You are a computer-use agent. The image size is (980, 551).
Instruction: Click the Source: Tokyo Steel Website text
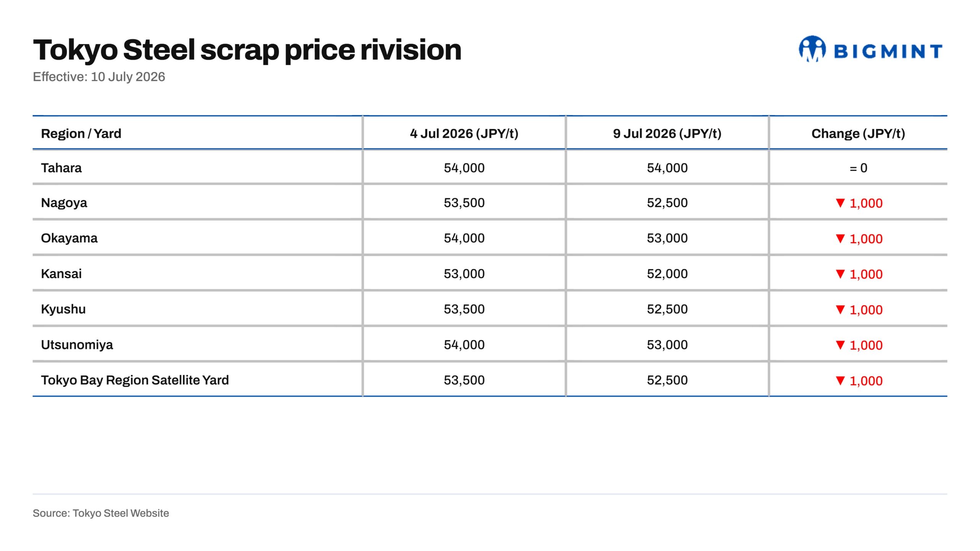[101, 513]
